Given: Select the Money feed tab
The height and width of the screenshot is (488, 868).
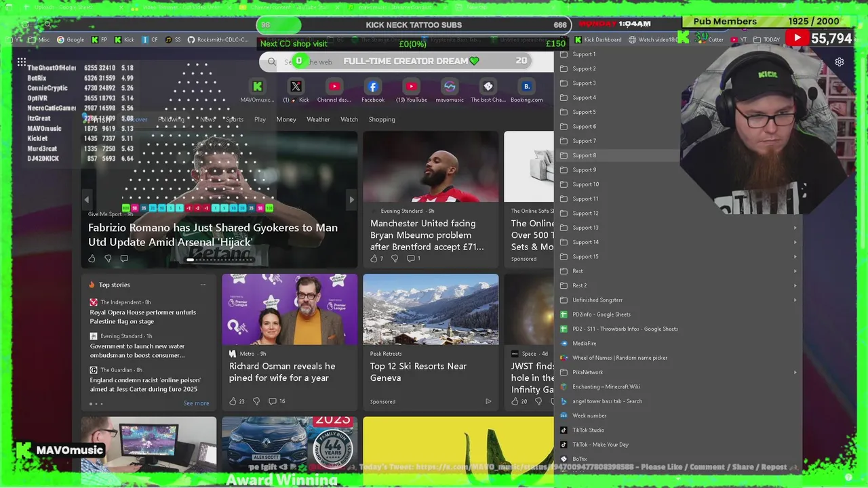Looking at the screenshot, I should click(x=286, y=119).
